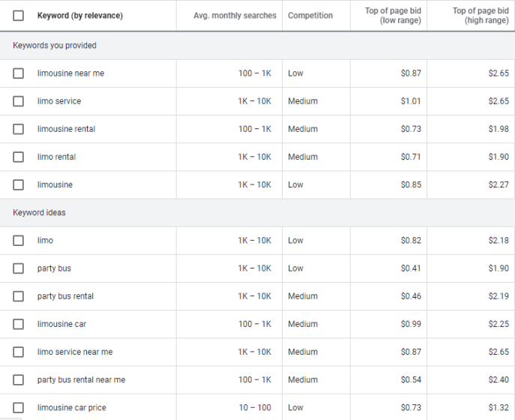The height and width of the screenshot is (420, 515).
Task: Click the party bus rental near me keyword
Action: click(x=81, y=380)
